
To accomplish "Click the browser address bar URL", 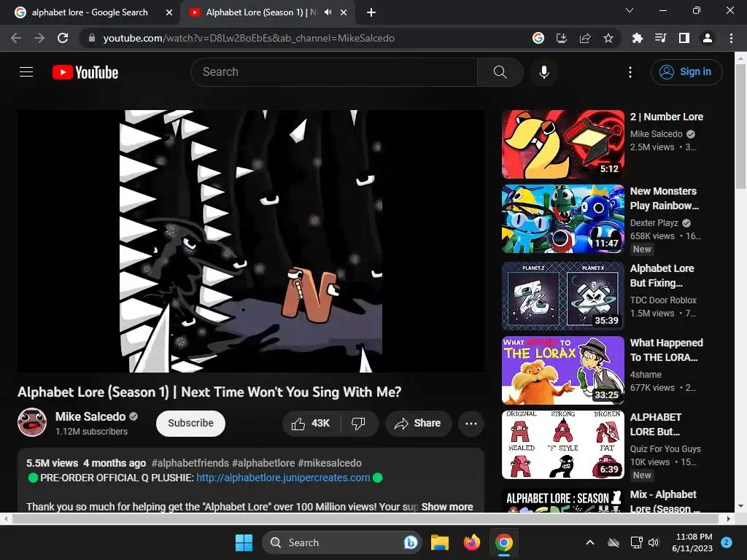I will point(249,38).
